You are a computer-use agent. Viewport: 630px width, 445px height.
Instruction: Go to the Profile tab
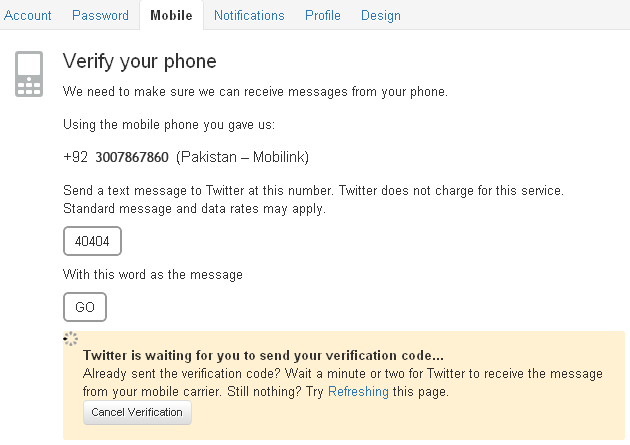(x=323, y=15)
